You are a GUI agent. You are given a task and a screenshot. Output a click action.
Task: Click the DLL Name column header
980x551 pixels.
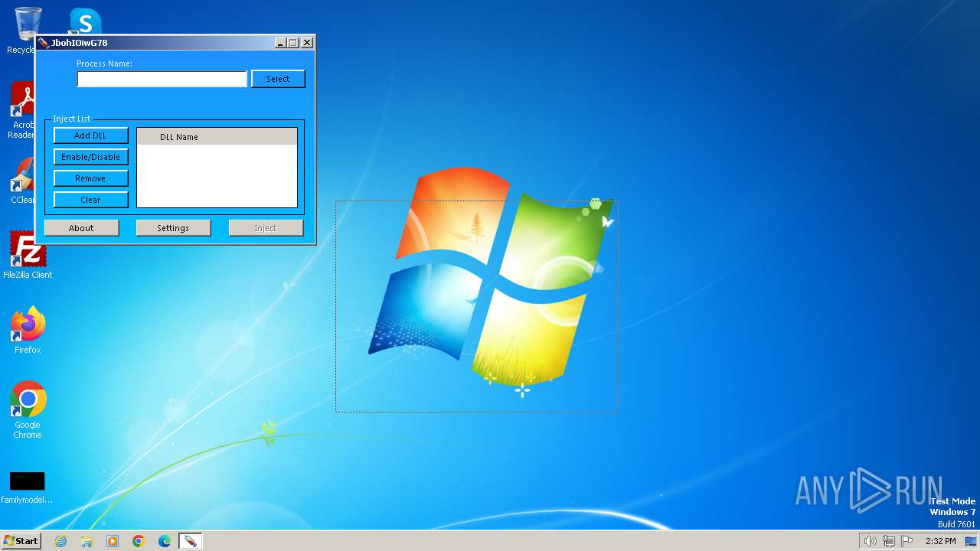(217, 137)
